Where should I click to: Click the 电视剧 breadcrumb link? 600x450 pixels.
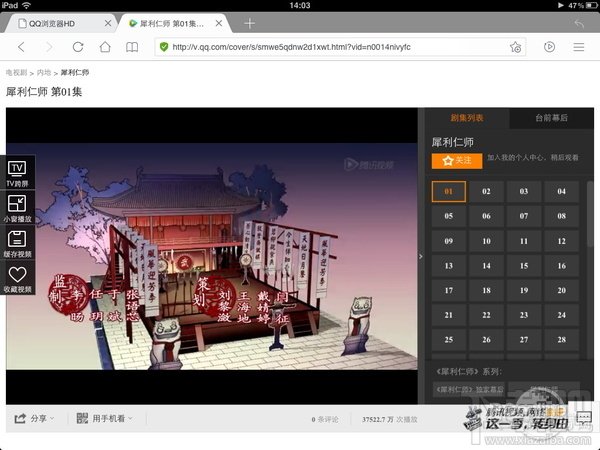click(x=16, y=73)
